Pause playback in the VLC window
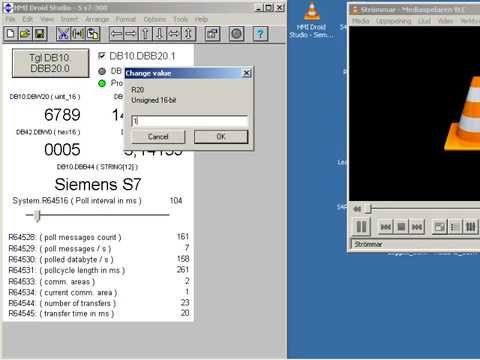Image resolution: width=480 pixels, height=360 pixels. (361, 227)
